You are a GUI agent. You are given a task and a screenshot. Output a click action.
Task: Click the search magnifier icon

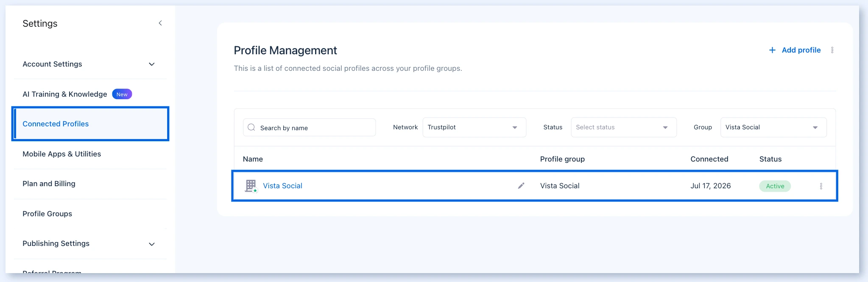(251, 127)
